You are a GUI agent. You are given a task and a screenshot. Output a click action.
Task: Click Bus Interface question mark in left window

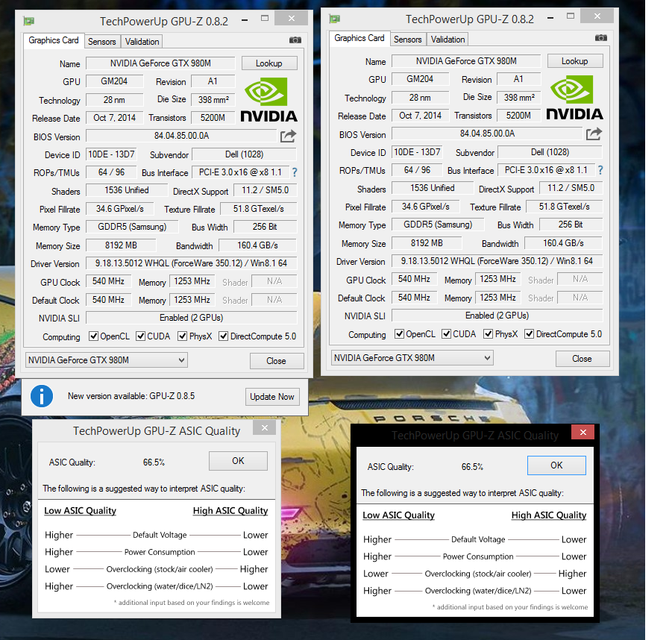click(x=295, y=172)
